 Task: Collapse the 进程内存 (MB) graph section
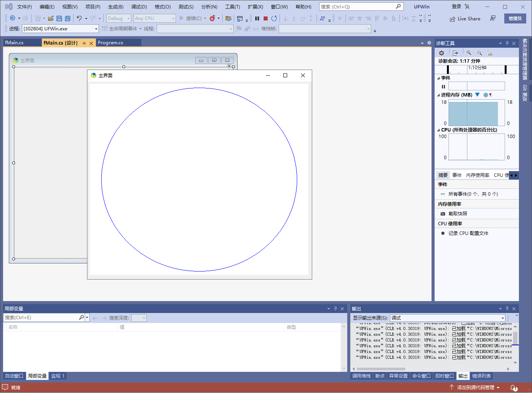click(438, 95)
